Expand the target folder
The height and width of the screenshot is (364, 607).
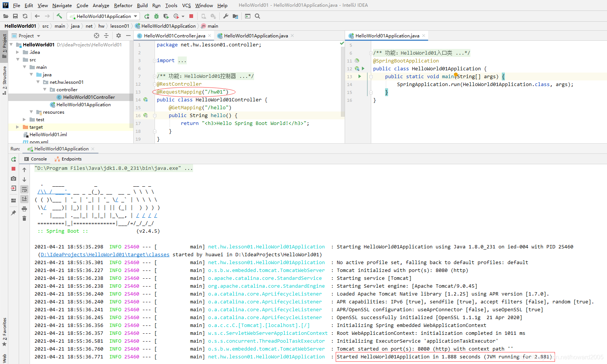click(18, 127)
